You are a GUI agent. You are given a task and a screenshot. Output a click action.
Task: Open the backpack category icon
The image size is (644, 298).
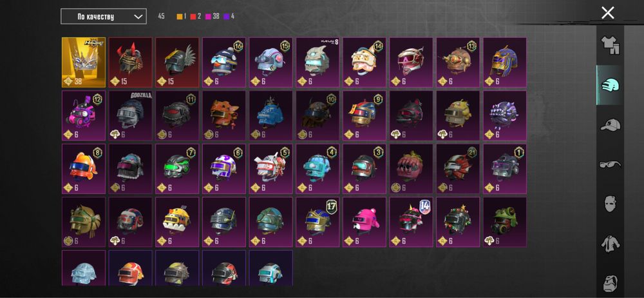point(611,283)
